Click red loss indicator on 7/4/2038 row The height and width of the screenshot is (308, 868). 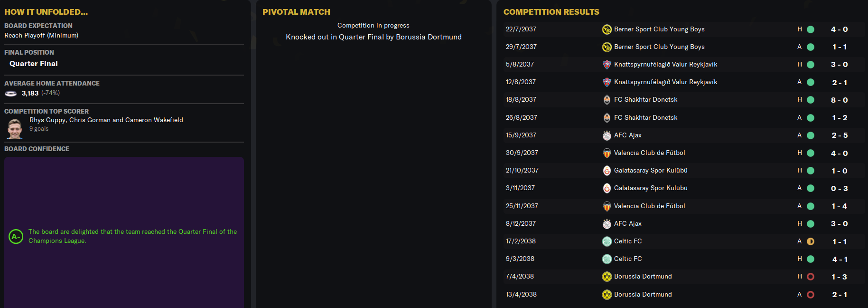tap(811, 277)
